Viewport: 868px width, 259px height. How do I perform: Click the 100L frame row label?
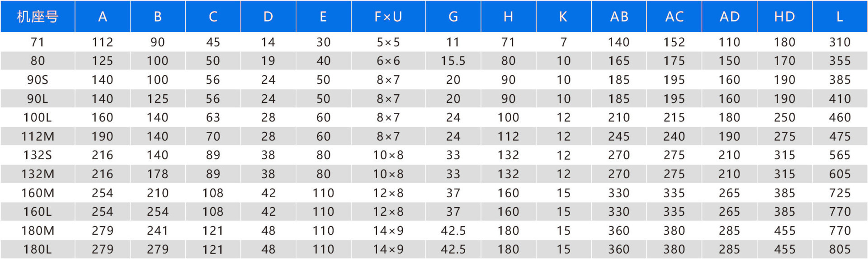38,117
